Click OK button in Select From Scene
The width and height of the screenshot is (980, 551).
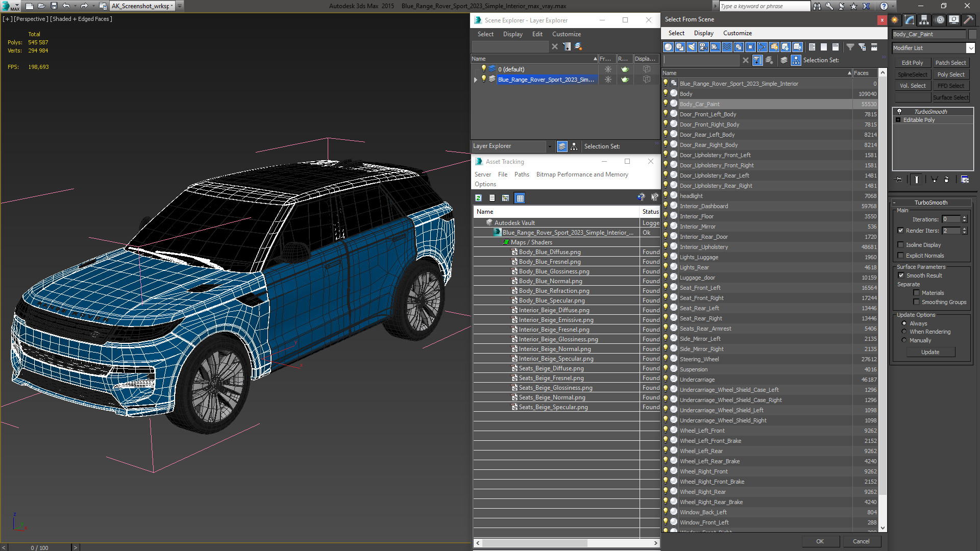pos(820,541)
